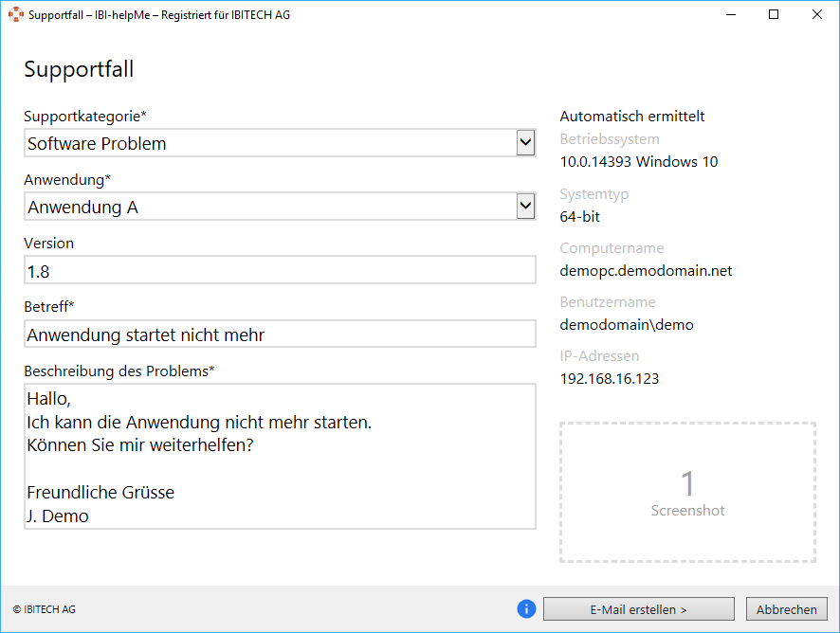Maximize the Supportfall window
This screenshot has height=633, width=840.
point(774,15)
